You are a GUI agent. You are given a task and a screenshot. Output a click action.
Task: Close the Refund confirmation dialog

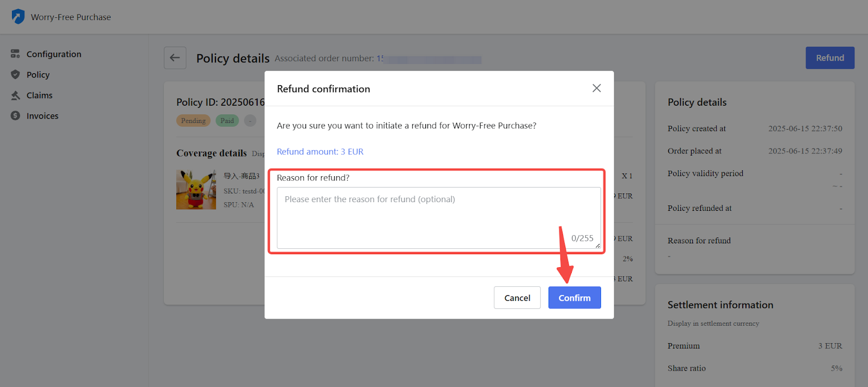tap(596, 88)
